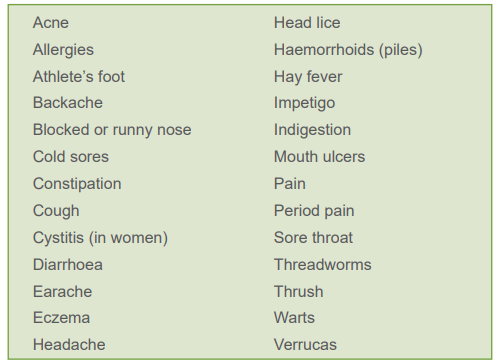This screenshot has width=498, height=363.
Task: Select the Backache entry
Action: [x=68, y=103]
